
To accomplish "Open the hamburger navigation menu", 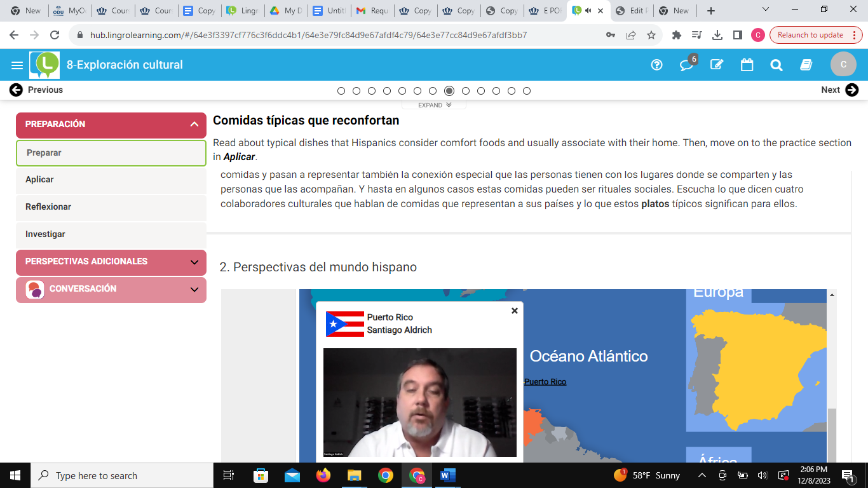I will (x=17, y=65).
